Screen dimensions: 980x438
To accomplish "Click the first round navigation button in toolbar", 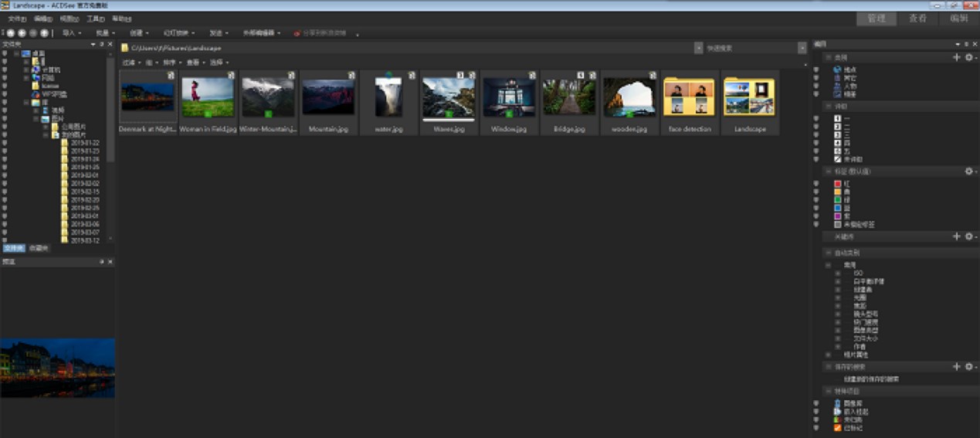I will tap(11, 33).
